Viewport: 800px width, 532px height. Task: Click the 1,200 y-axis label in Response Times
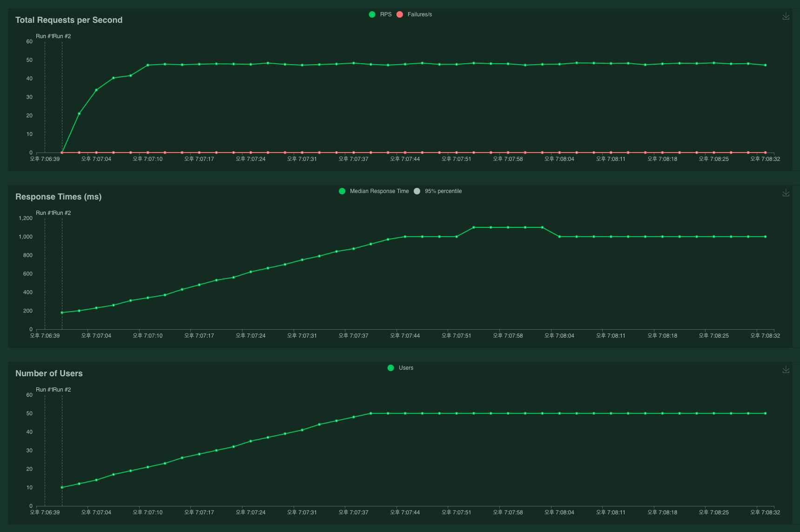coord(26,218)
